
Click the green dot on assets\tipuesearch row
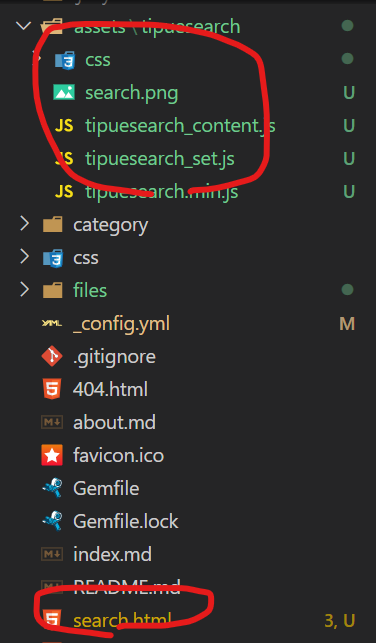point(348,25)
